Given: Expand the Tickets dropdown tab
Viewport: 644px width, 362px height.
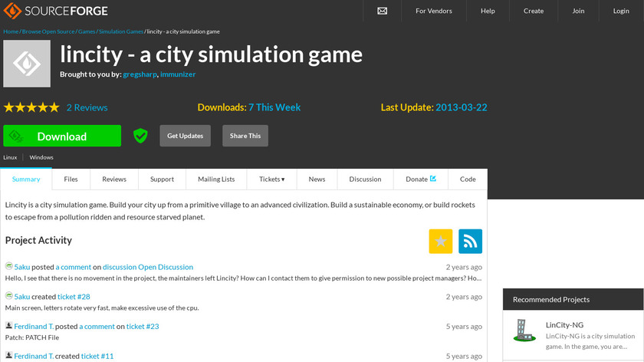Looking at the screenshot, I should tap(271, 179).
